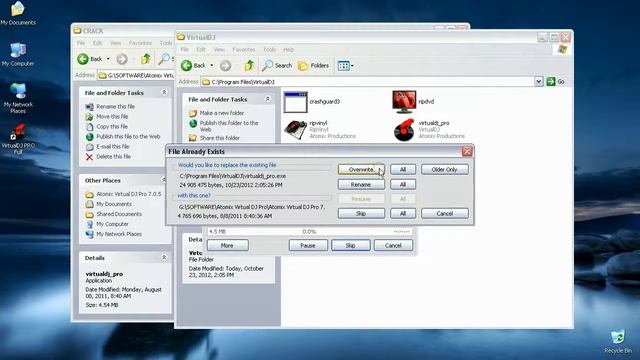Open Tools menu in VirtualDJ window
This screenshot has width=640, height=360.
269,49
